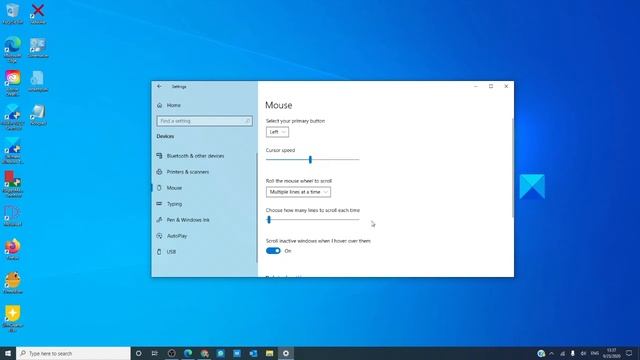Select the Adobe Creative Cloud desktop icon
Image resolution: width=640 pixels, height=360 pixels.
point(13,83)
